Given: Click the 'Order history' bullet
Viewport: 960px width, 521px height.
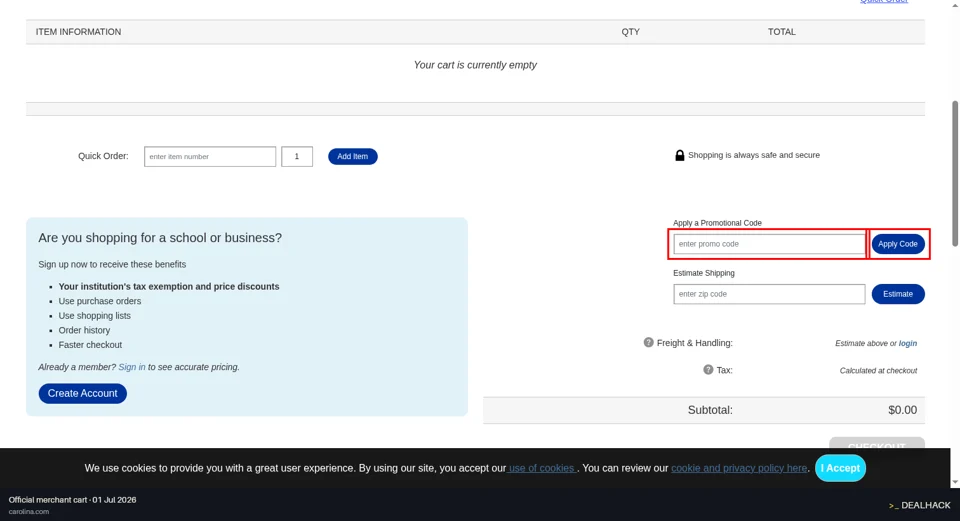Looking at the screenshot, I should coord(84,331).
